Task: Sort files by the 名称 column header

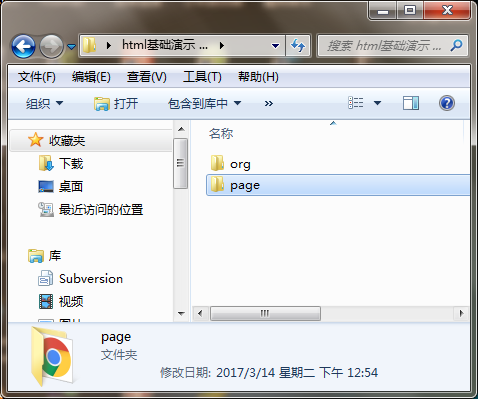Action: pyautogui.click(x=221, y=134)
